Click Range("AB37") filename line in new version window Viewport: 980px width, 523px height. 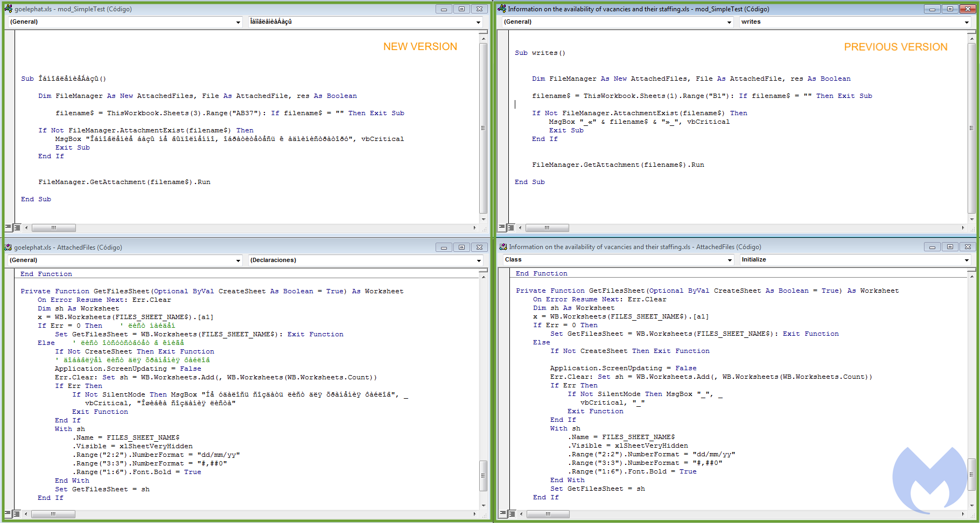click(230, 113)
